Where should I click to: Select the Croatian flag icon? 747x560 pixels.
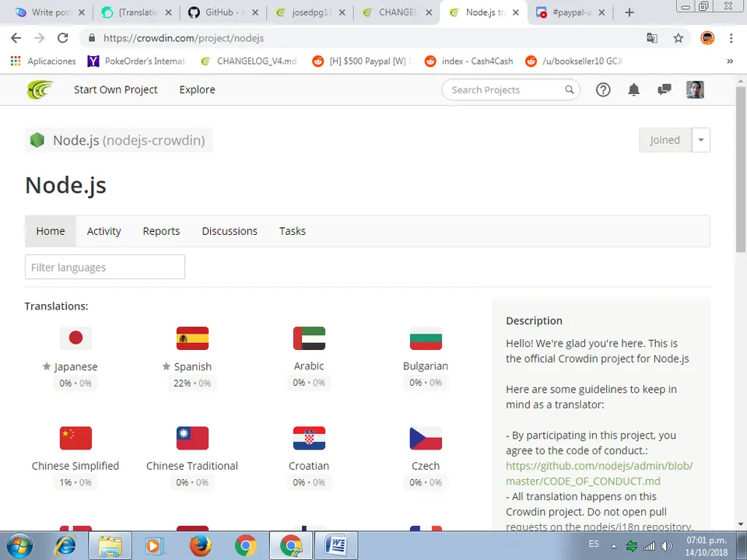pyautogui.click(x=309, y=438)
